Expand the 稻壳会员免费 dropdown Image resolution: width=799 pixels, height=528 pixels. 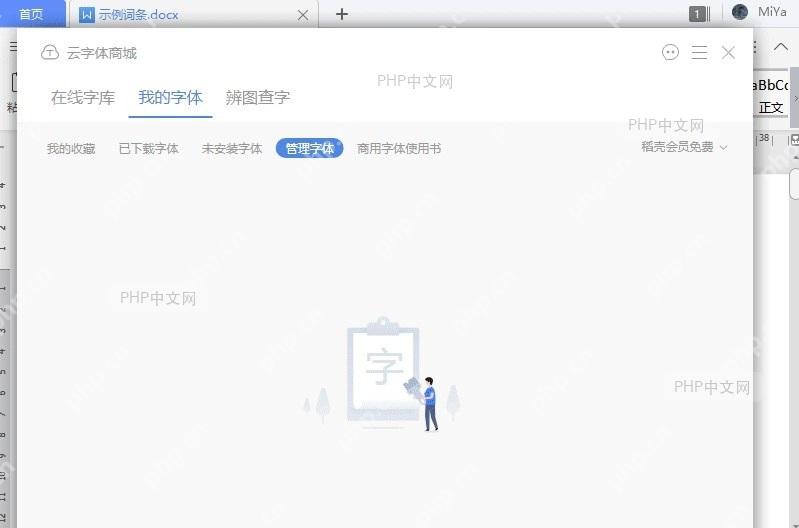pyautogui.click(x=684, y=147)
